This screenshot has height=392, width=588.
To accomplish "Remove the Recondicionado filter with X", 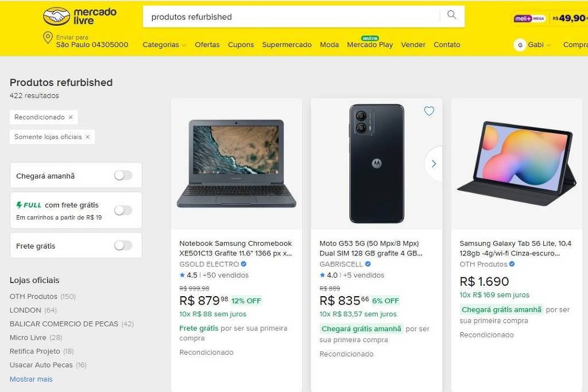I will coord(71,117).
